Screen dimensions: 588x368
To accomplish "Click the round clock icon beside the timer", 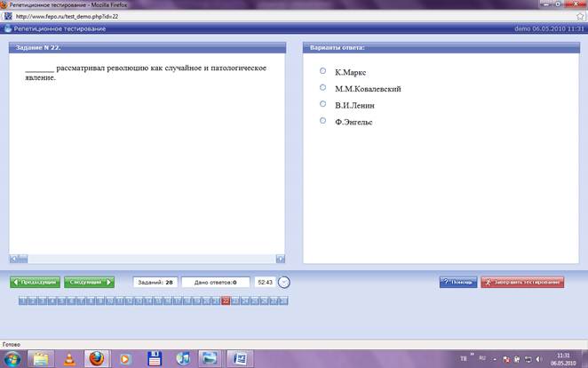I will click(284, 282).
